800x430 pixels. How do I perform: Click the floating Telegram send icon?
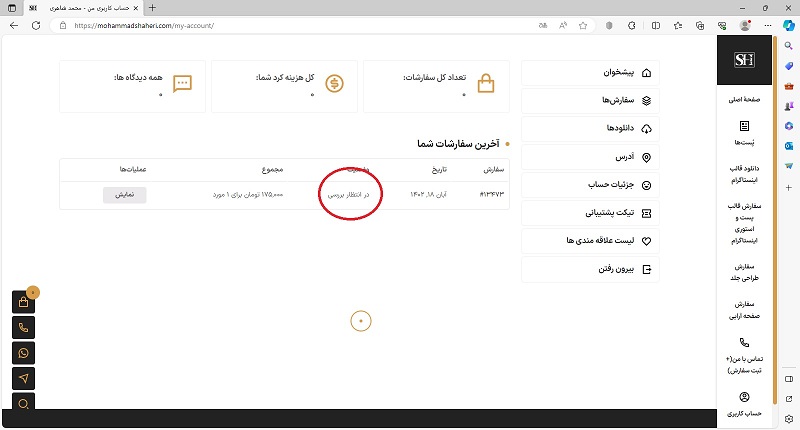[x=25, y=378]
